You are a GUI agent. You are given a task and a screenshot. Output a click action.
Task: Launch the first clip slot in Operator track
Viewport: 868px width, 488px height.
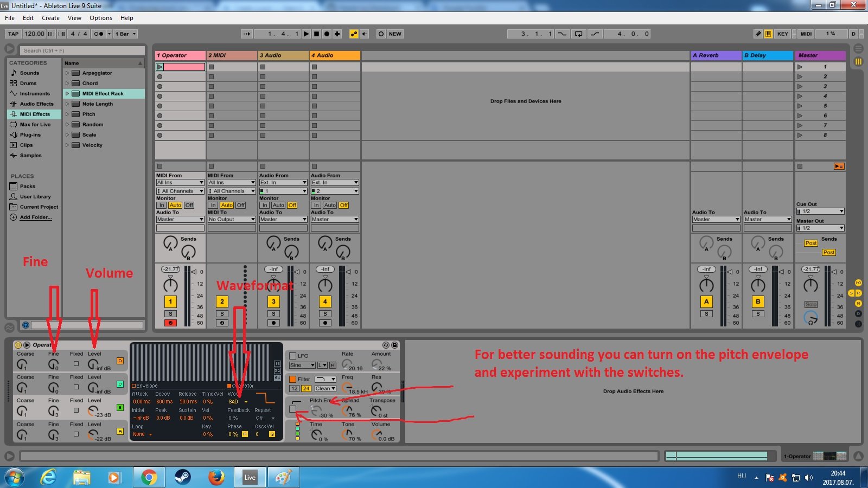click(159, 67)
